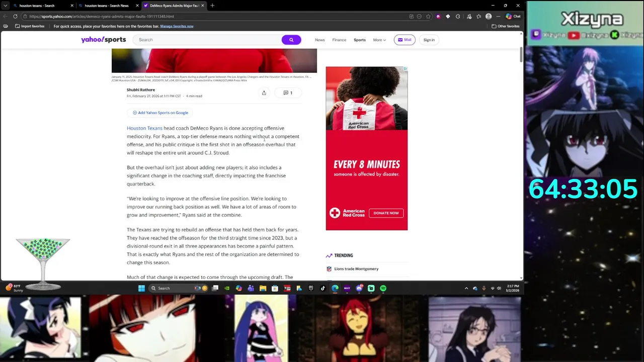
Task: Select the 'DeMeco Ryans Admits Major Faults' tab
Action: (174, 6)
